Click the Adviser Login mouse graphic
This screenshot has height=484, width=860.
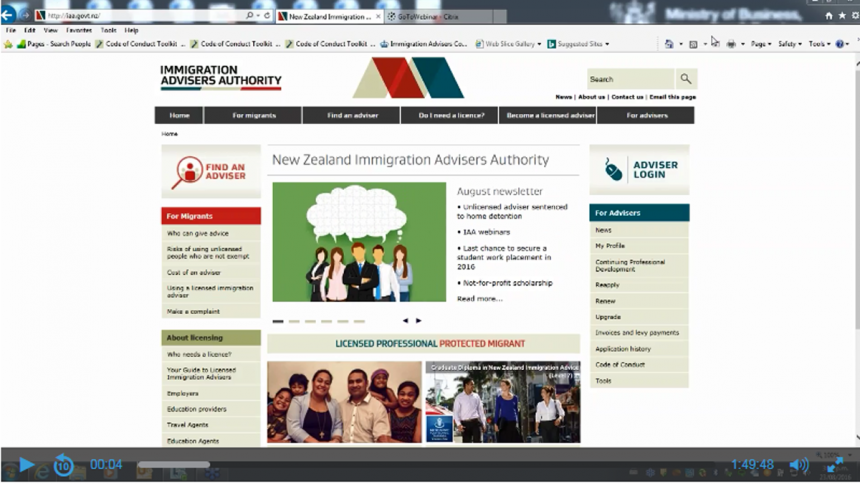(x=613, y=170)
